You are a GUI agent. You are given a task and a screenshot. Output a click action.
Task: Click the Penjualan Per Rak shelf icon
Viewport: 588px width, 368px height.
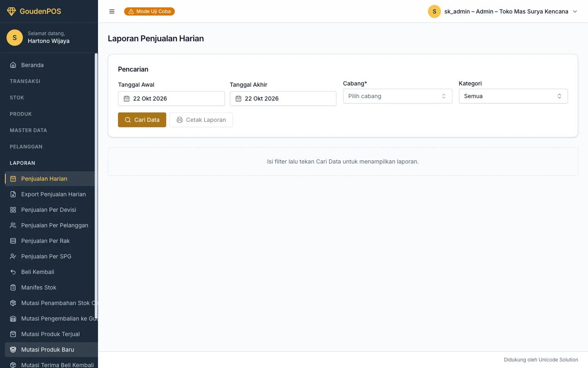pos(13,241)
